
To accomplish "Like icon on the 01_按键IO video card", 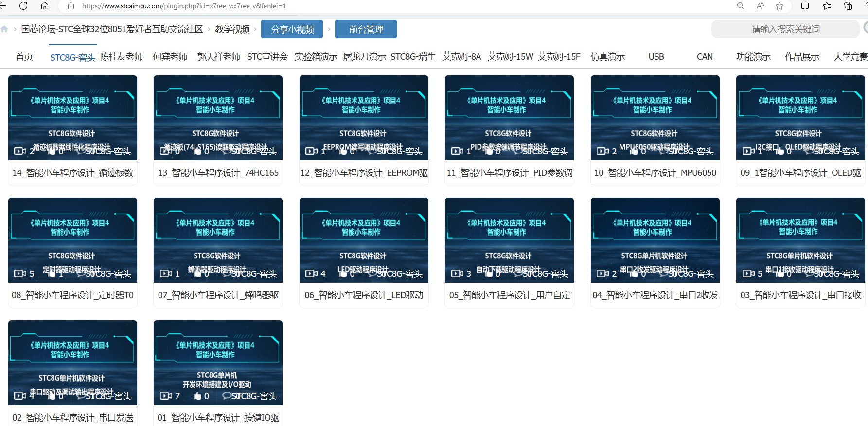I will (197, 396).
